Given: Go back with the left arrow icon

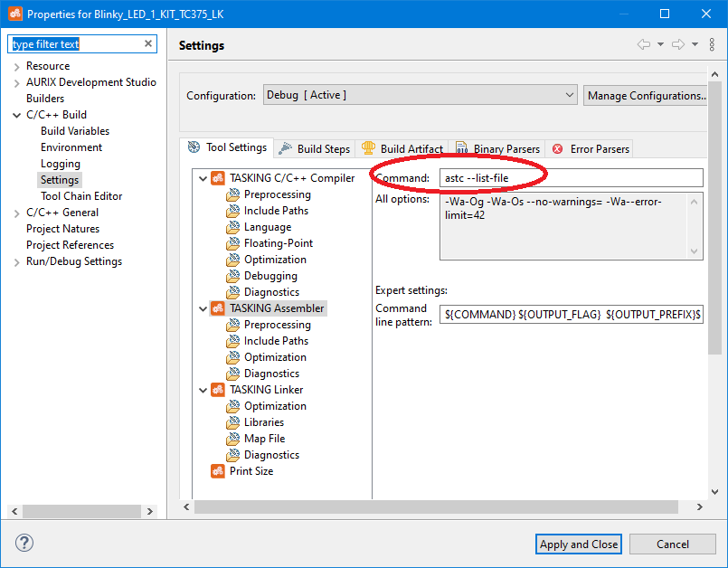Looking at the screenshot, I should (x=644, y=44).
